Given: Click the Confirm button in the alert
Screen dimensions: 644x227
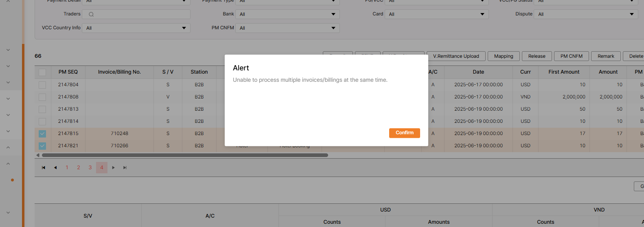Looking at the screenshot, I should [404, 133].
